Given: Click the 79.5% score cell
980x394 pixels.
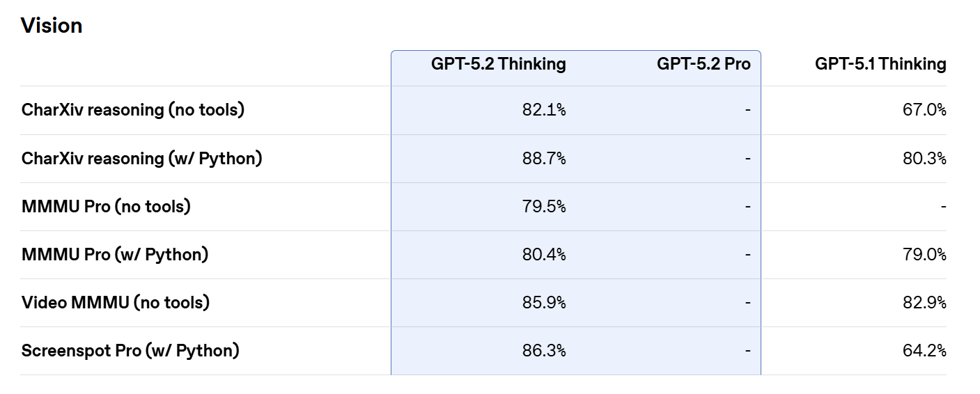Looking at the screenshot, I should click(544, 207).
